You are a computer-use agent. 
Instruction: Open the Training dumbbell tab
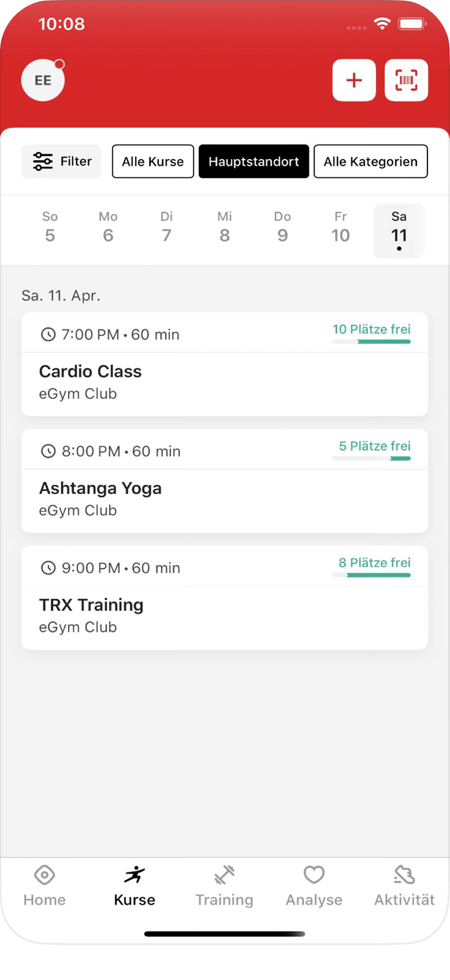pyautogui.click(x=224, y=886)
